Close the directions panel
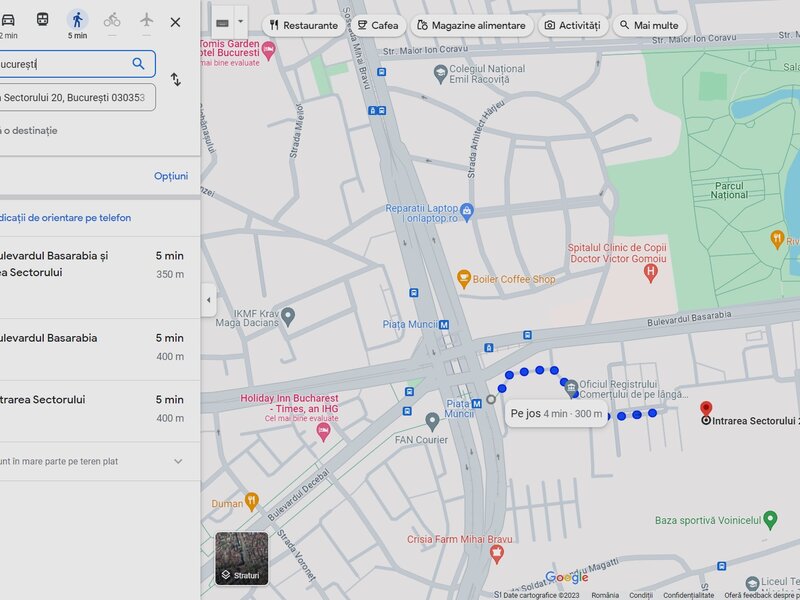This screenshot has height=600, width=800. coord(176,21)
